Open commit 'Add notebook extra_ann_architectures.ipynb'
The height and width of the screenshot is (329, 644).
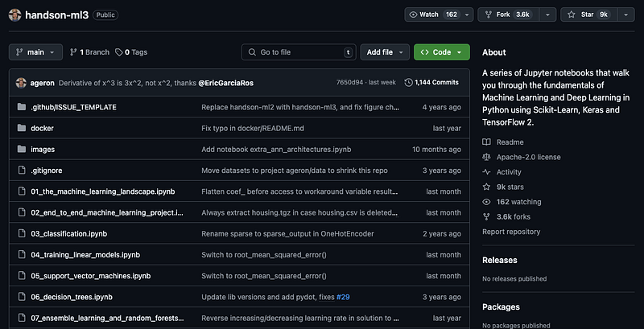(x=276, y=150)
